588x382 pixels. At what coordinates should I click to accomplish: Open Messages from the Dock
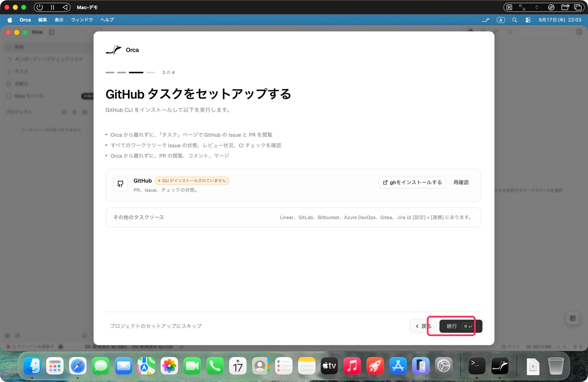101,366
